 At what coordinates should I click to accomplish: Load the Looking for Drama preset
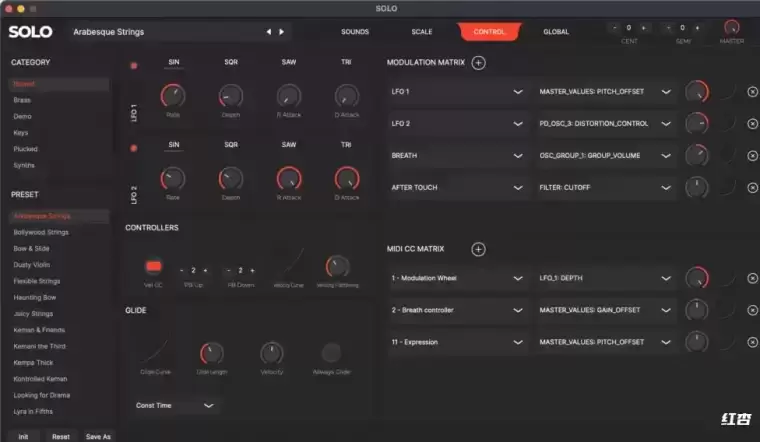pos(42,395)
